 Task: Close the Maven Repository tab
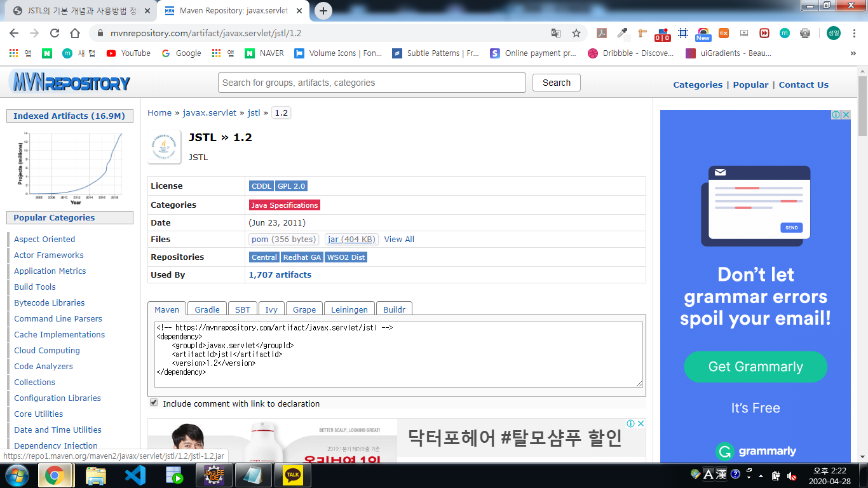[x=301, y=11]
